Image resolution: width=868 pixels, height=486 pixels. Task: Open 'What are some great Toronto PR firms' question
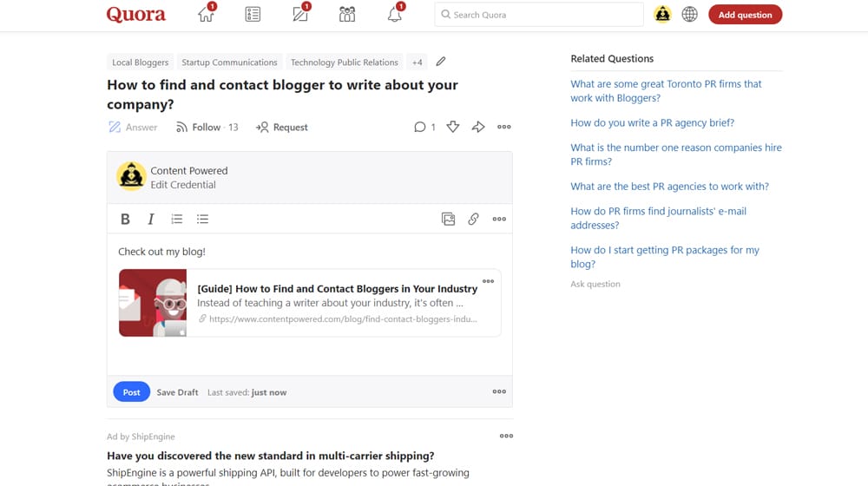tap(666, 91)
